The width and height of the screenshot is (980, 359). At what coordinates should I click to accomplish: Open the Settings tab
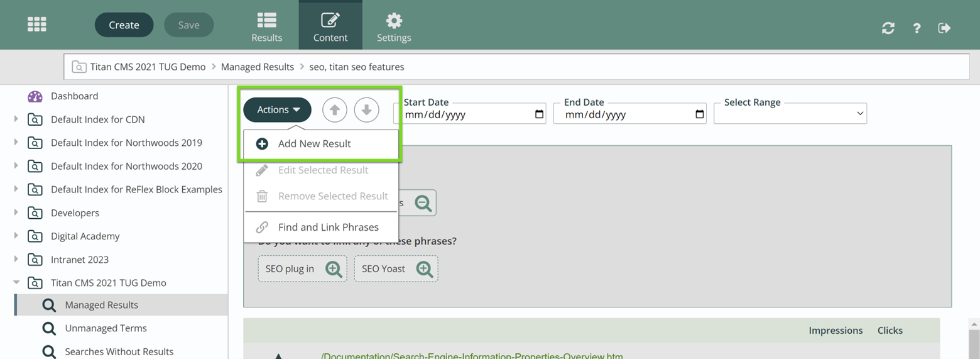point(394,27)
